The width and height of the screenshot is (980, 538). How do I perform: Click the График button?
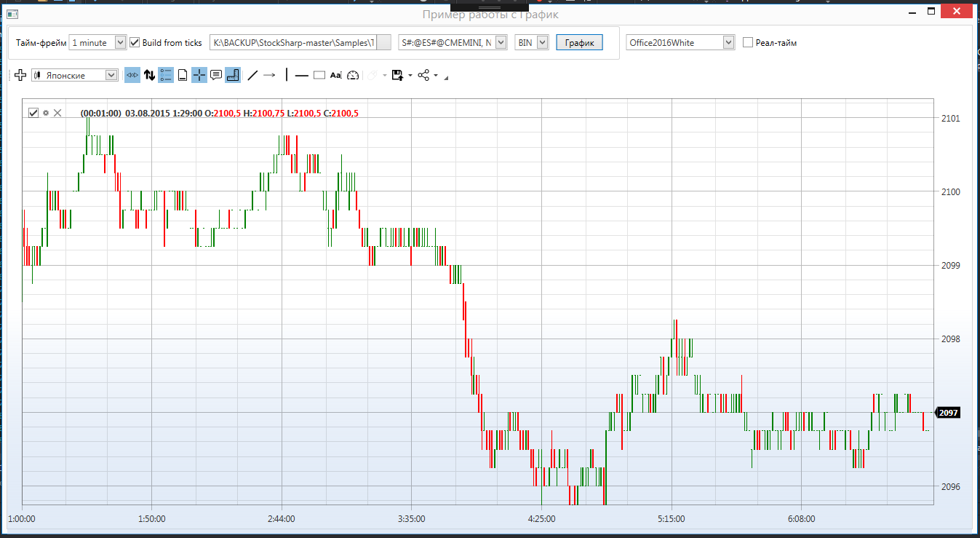pos(580,43)
